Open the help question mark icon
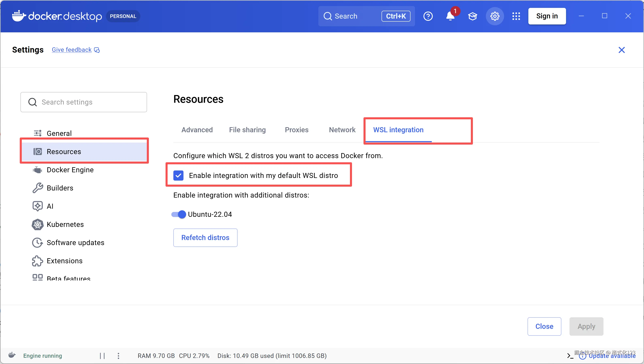644x364 pixels. tap(428, 16)
